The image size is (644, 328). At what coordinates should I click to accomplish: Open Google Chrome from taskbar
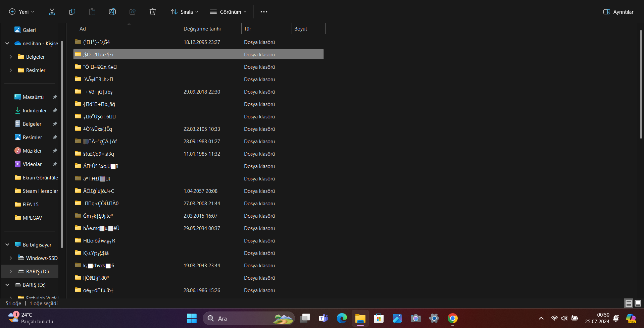coord(453,318)
